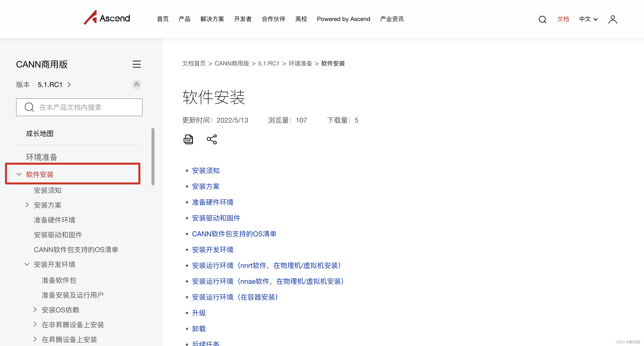This screenshot has width=644, height=346.
Task: Click the Ascend logo
Action: [x=107, y=18]
